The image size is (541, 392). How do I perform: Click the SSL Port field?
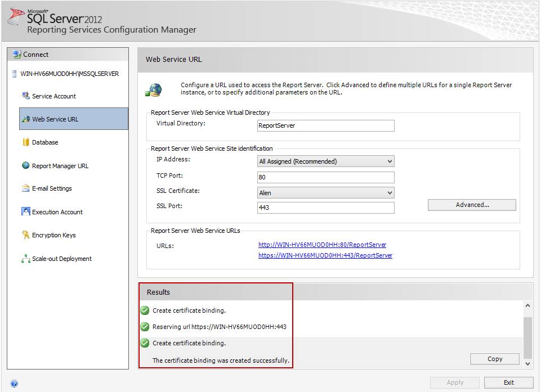point(326,208)
